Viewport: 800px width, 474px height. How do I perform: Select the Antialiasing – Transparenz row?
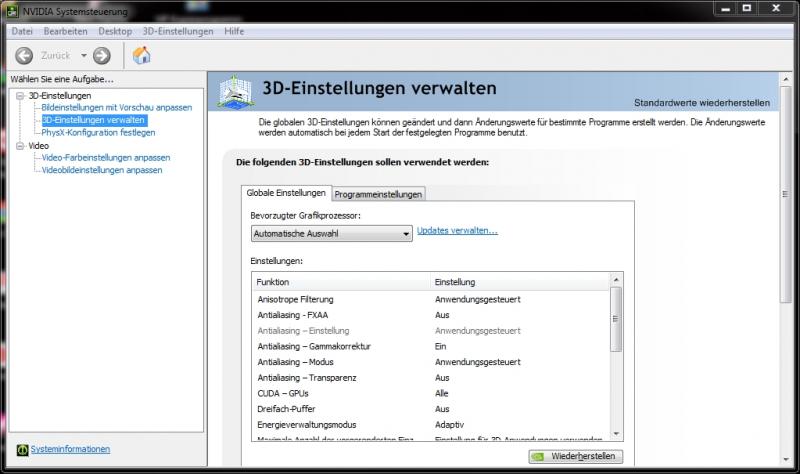[431, 378]
